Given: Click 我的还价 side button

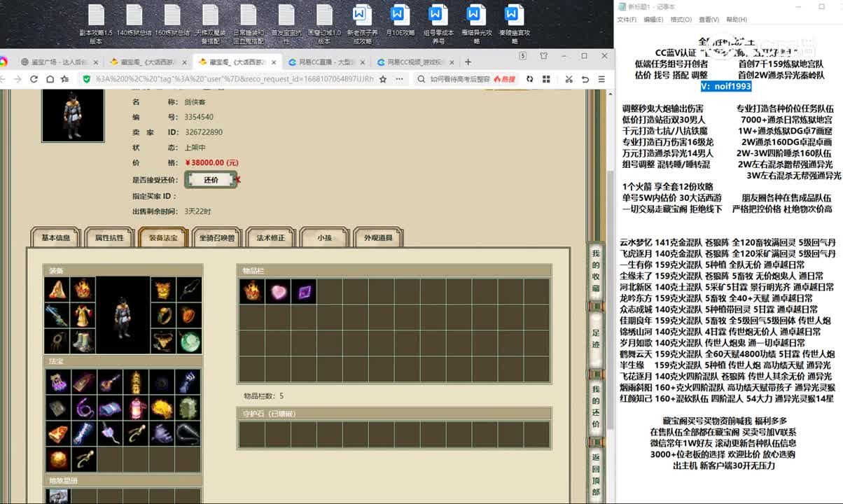Looking at the screenshot, I should pos(596,406).
